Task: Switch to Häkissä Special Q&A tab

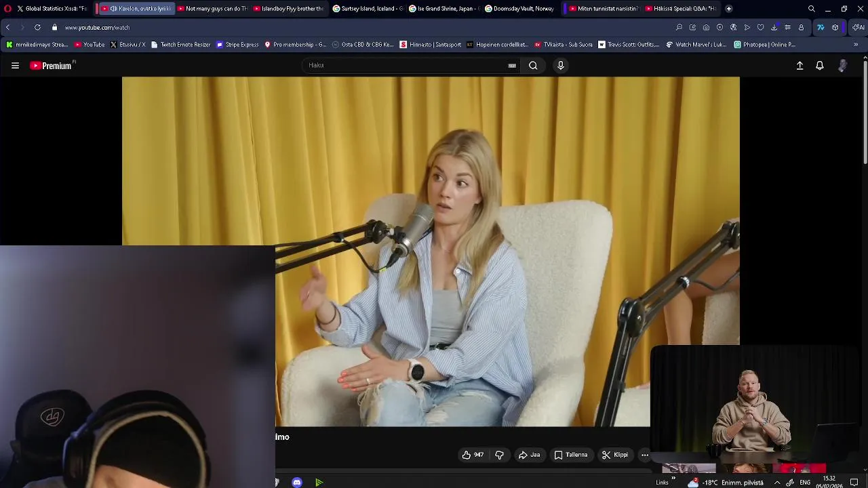Action: click(680, 9)
